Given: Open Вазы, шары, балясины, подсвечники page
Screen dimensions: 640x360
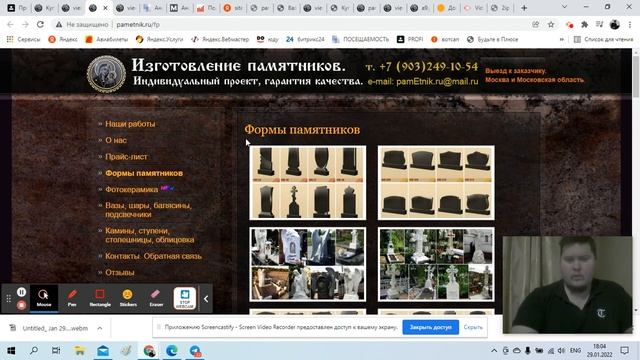Looking at the screenshot, I should point(149,210).
